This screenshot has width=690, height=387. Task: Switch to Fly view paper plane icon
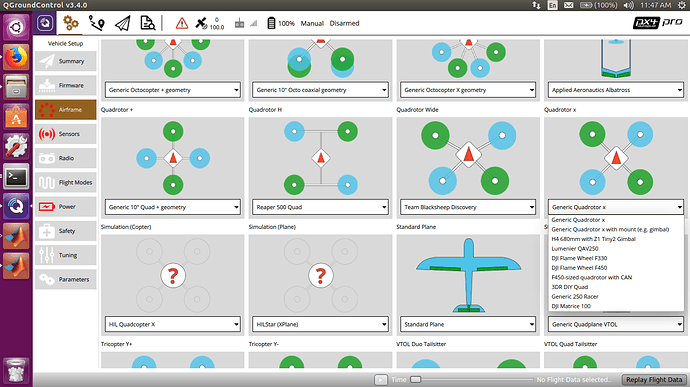click(122, 23)
